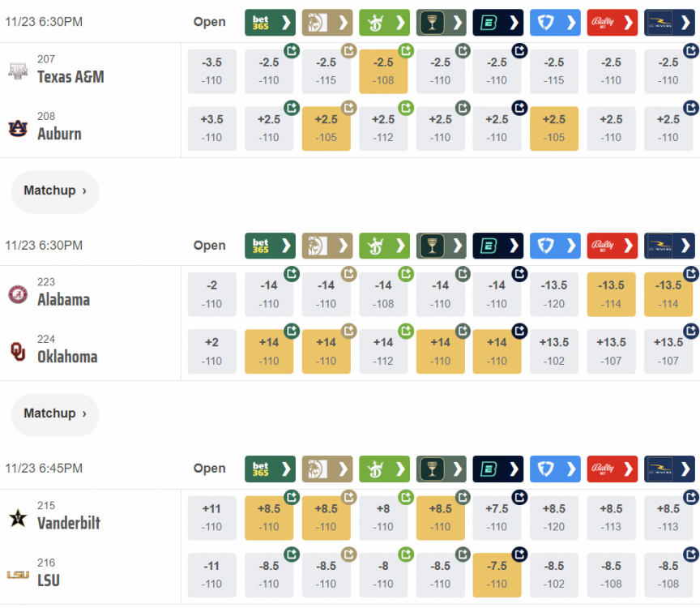The image size is (700, 608).
Task: Expand Bally Bet chevron above Alabama game
Action: click(x=629, y=245)
